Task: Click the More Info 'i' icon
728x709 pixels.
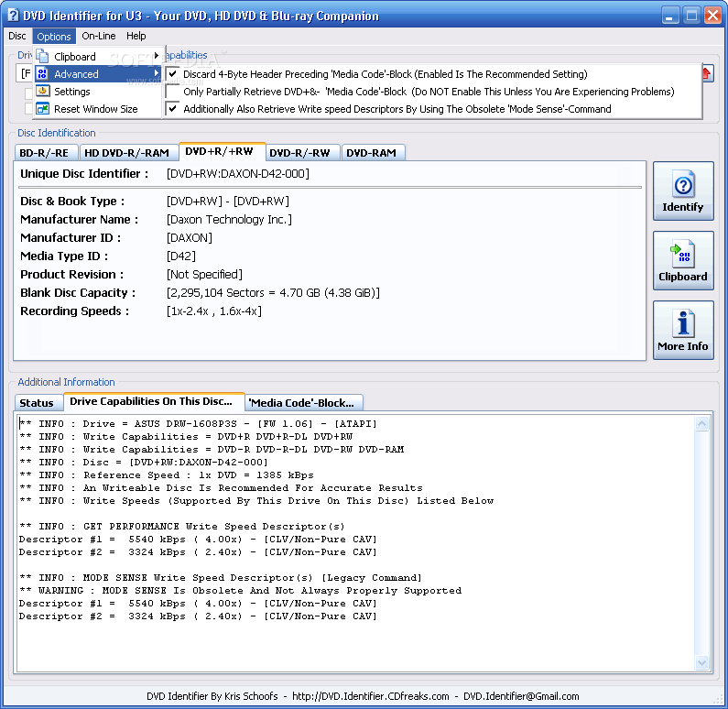Action: click(x=682, y=323)
